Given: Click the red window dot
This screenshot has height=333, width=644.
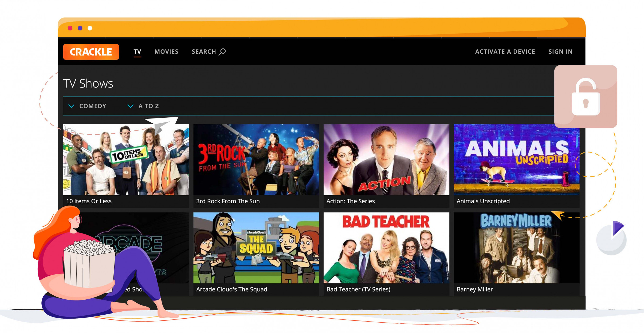Looking at the screenshot, I should pyautogui.click(x=70, y=28).
